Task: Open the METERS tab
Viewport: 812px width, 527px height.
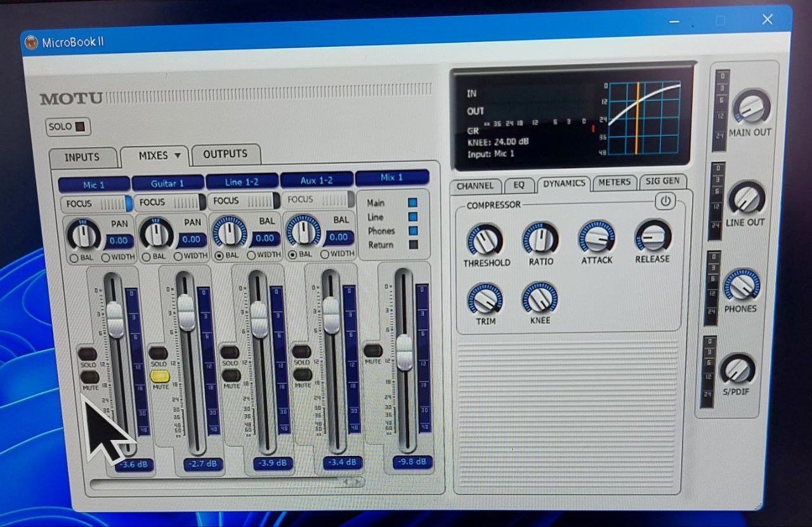Action: 615,182
